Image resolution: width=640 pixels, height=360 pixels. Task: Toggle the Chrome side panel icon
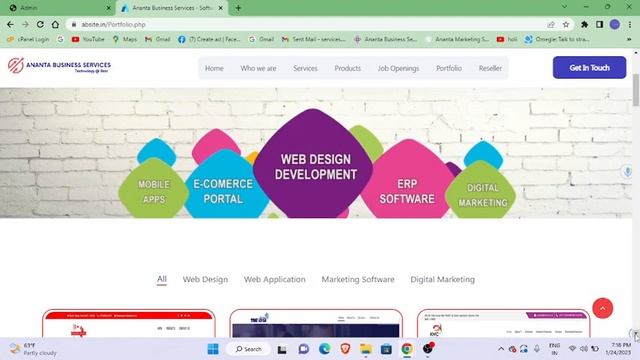tap(600, 24)
